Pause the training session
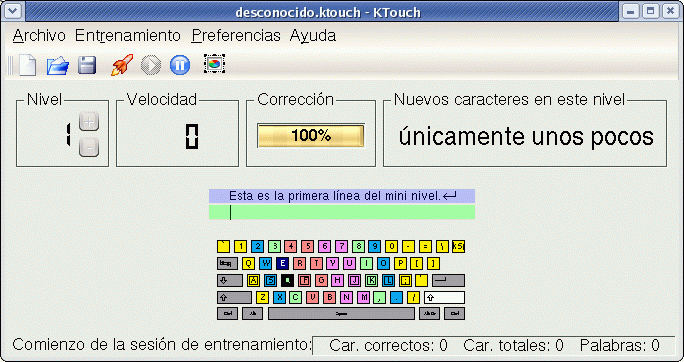Screen dimensions: 684x362 [x=180, y=65]
